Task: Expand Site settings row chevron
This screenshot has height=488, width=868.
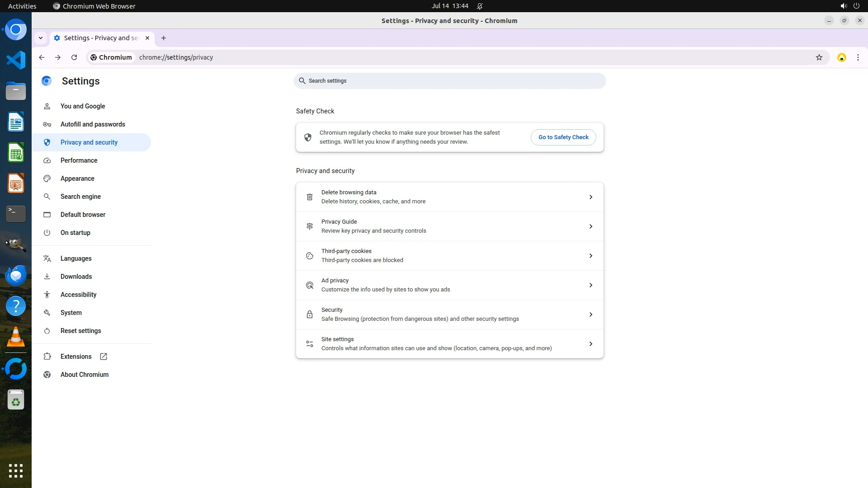Action: 590,344
